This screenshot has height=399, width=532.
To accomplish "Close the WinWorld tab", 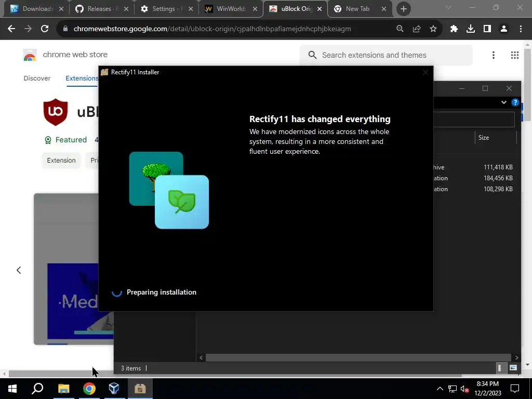I will 255,9.
